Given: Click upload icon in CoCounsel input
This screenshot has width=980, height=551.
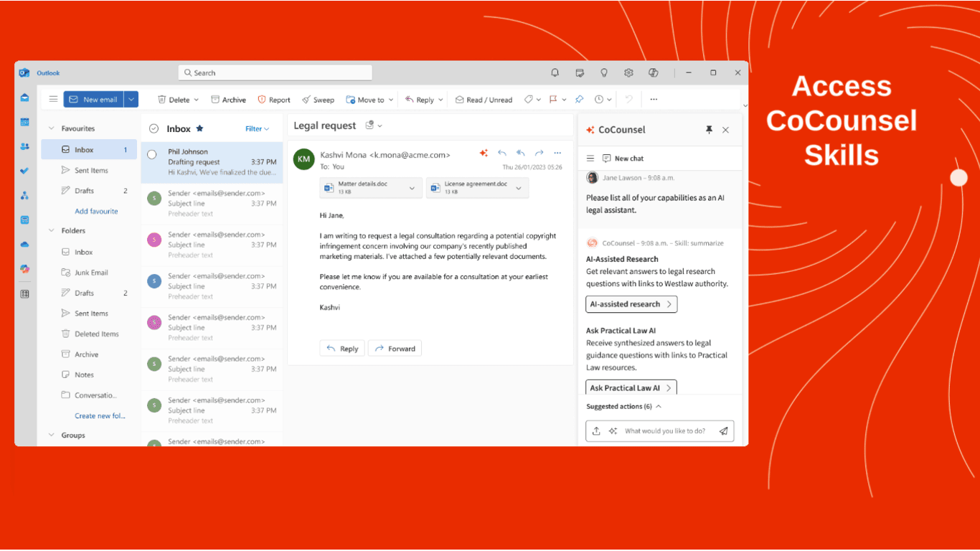Looking at the screenshot, I should 596,431.
